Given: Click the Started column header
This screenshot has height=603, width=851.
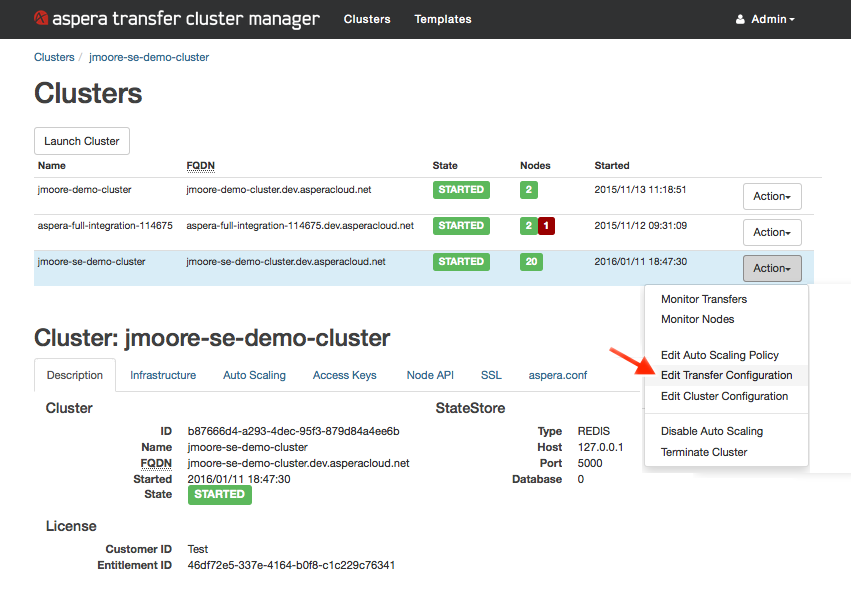Looking at the screenshot, I should click(612, 166).
